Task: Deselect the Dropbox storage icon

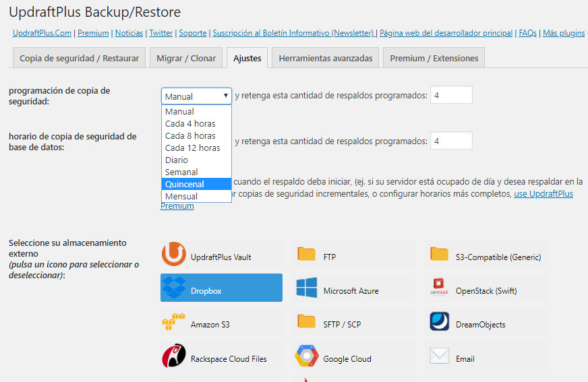Action: [173, 288]
